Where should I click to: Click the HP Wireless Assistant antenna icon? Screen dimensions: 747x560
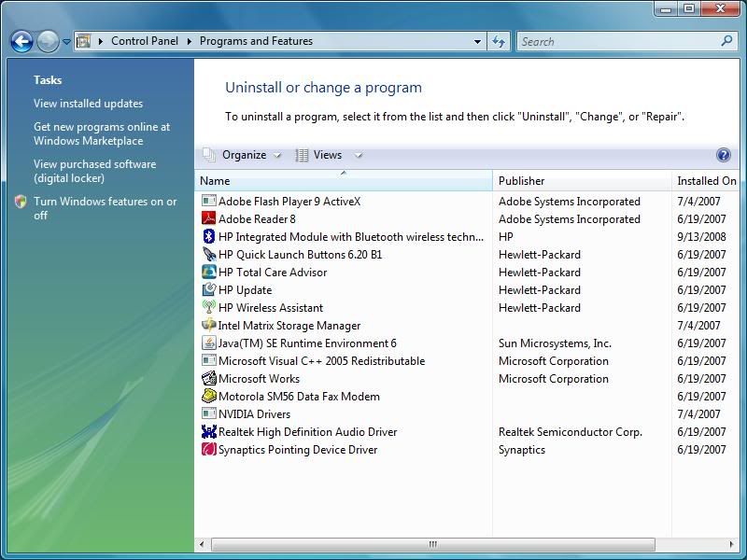(x=208, y=307)
